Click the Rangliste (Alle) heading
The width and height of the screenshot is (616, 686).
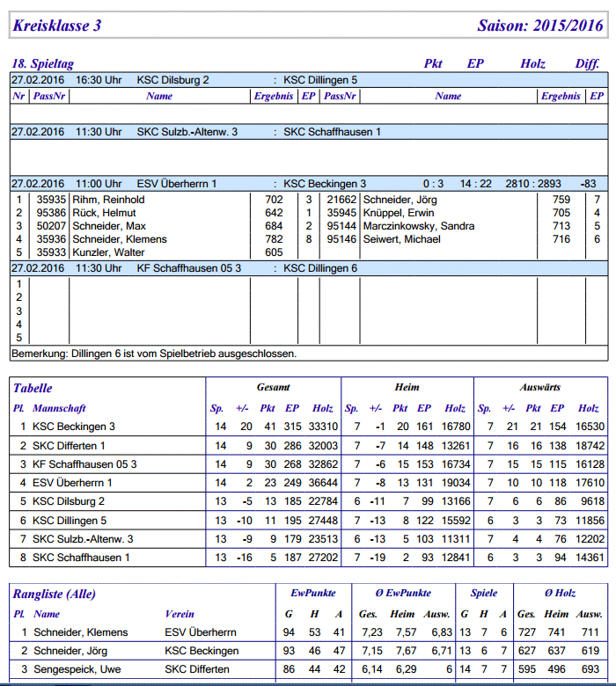55,594
